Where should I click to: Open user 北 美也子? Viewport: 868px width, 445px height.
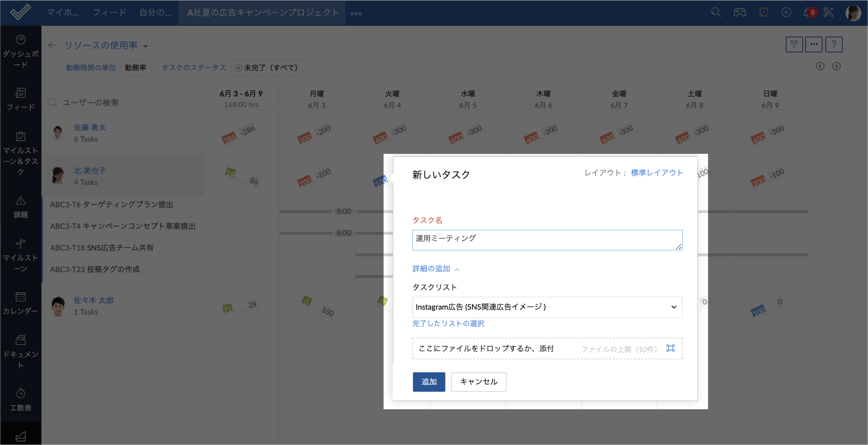point(90,171)
